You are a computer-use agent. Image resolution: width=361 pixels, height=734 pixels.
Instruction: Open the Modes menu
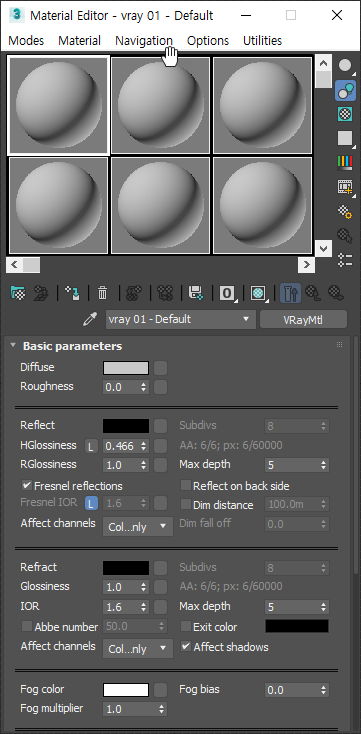(x=26, y=41)
